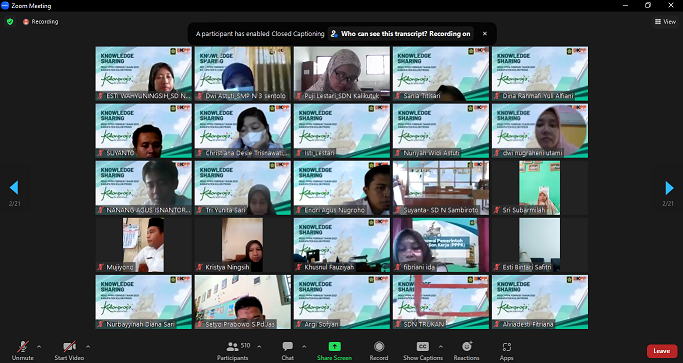Select Nuriyah Widi Astuti tile
The image size is (683, 363).
[441, 131]
